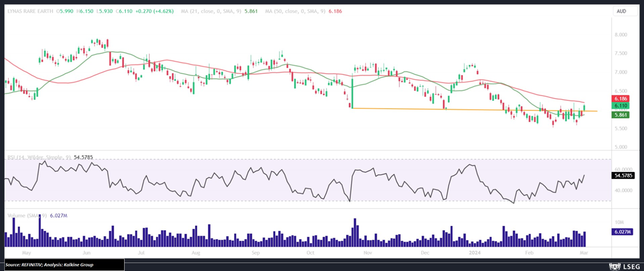This screenshot has height=271, width=644.
Task: Click the Dec label on time axis
Action: pos(425,253)
